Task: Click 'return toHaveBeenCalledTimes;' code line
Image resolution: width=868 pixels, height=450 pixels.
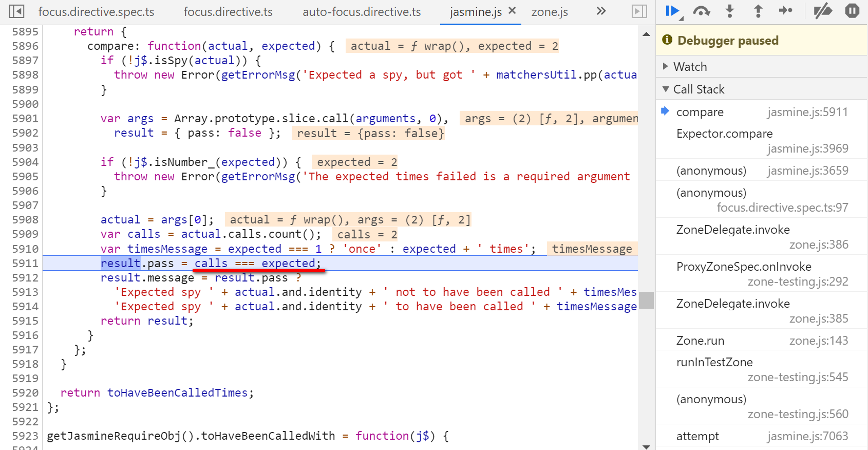Action: point(157,392)
